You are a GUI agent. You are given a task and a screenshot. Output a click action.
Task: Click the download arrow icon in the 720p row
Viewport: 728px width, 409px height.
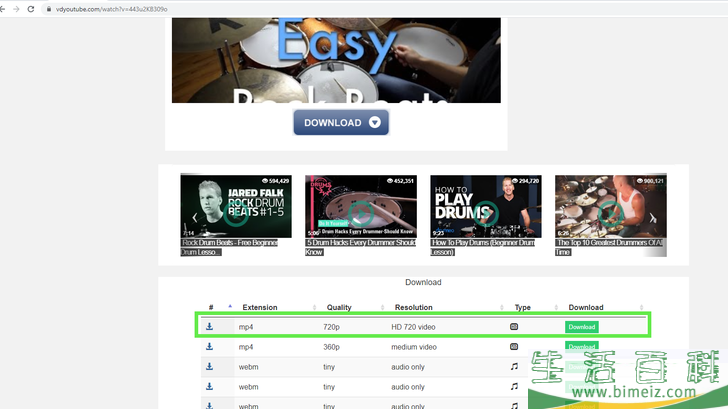[x=210, y=327]
